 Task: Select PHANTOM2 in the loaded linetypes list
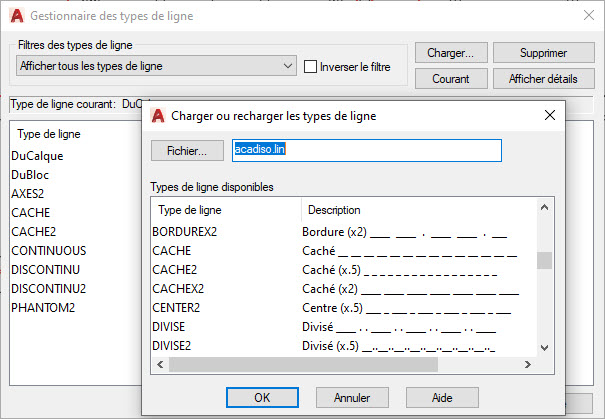[42, 307]
